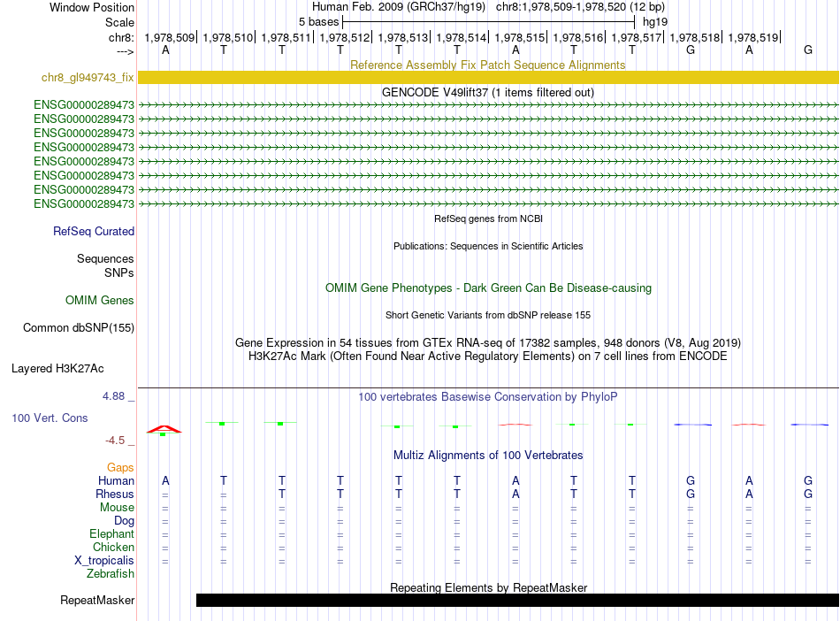The width and height of the screenshot is (840, 621).
Task: Click the Rhesus species row label
Action: point(115,494)
